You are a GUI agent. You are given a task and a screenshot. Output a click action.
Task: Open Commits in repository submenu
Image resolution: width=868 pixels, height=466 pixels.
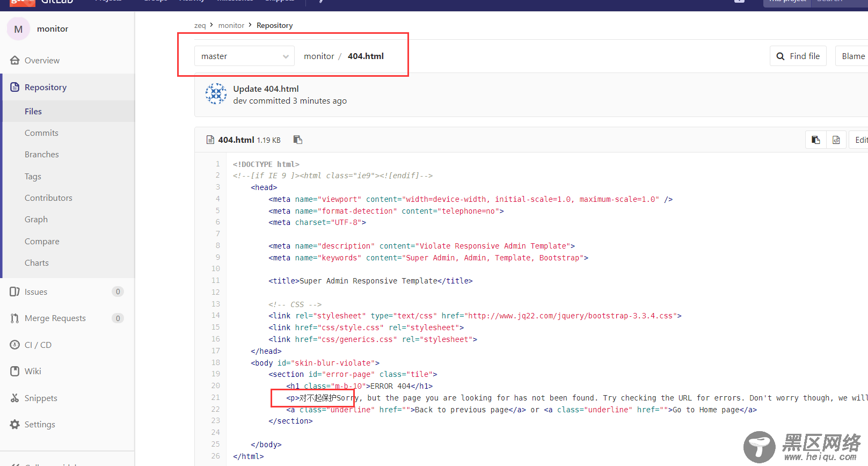(41, 133)
